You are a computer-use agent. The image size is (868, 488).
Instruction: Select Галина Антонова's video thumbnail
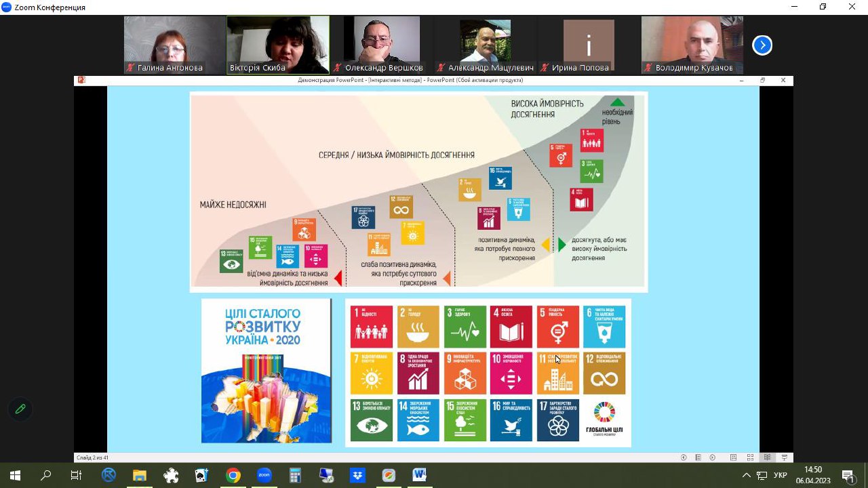pyautogui.click(x=174, y=45)
